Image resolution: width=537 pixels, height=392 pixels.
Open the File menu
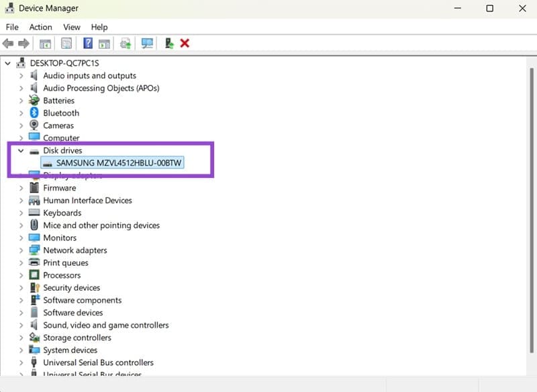point(13,27)
